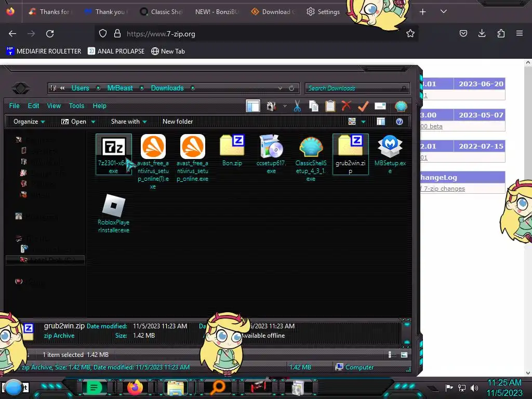Image resolution: width=532 pixels, height=399 pixels.
Task: Open the Organize dropdown
Action: 29,122
